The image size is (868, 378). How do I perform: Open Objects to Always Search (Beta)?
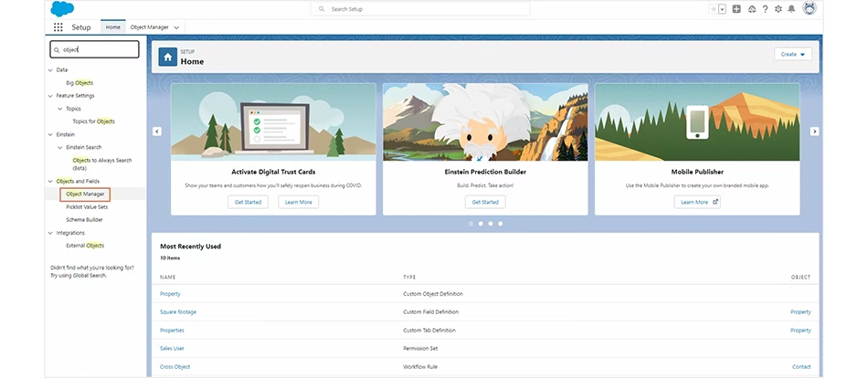click(x=101, y=163)
